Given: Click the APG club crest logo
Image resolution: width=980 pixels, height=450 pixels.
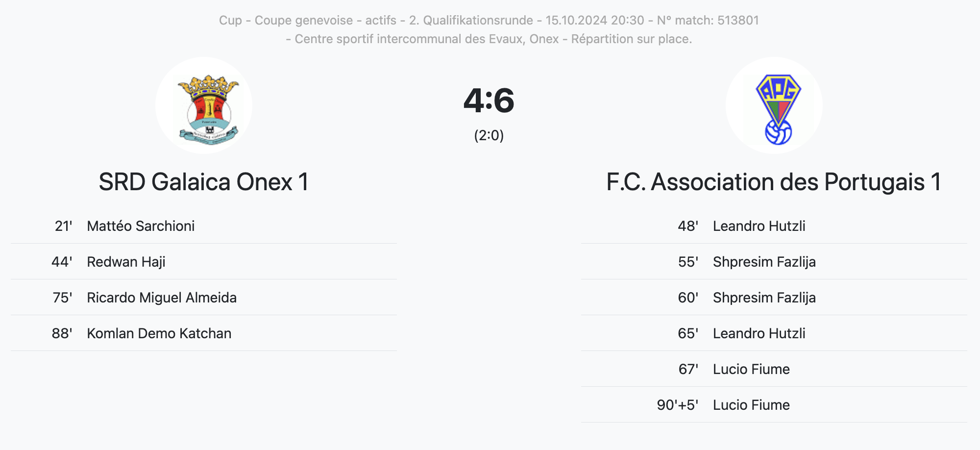Looking at the screenshot, I should click(x=774, y=106).
